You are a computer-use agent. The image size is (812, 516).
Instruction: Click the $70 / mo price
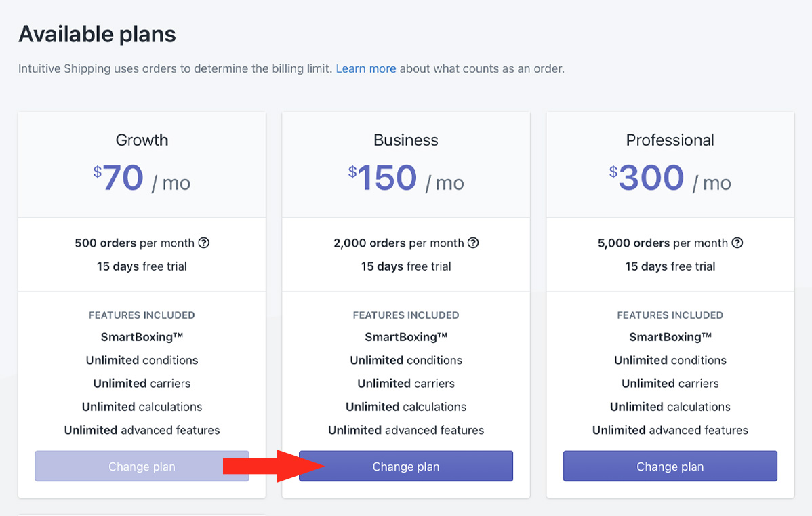click(x=142, y=179)
